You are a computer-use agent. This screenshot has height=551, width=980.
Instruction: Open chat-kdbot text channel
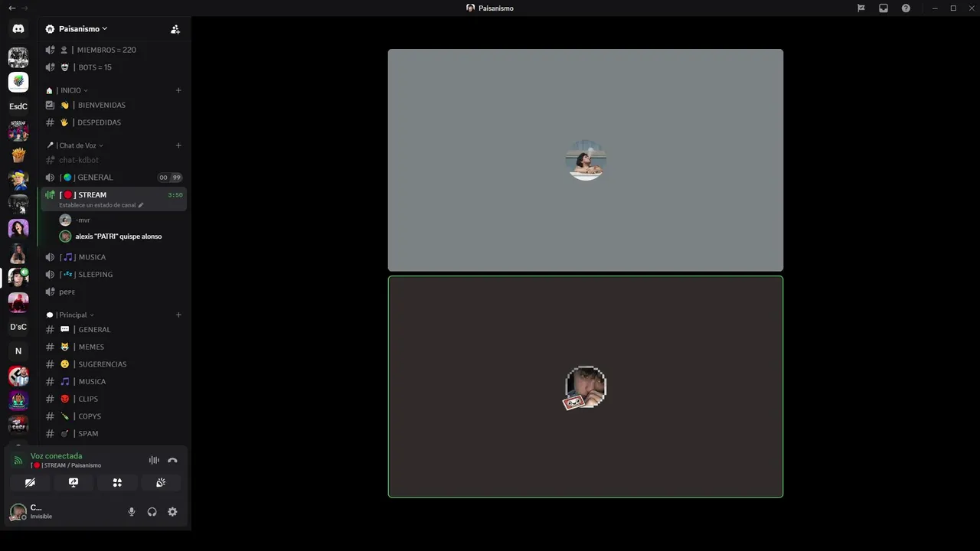pyautogui.click(x=113, y=160)
